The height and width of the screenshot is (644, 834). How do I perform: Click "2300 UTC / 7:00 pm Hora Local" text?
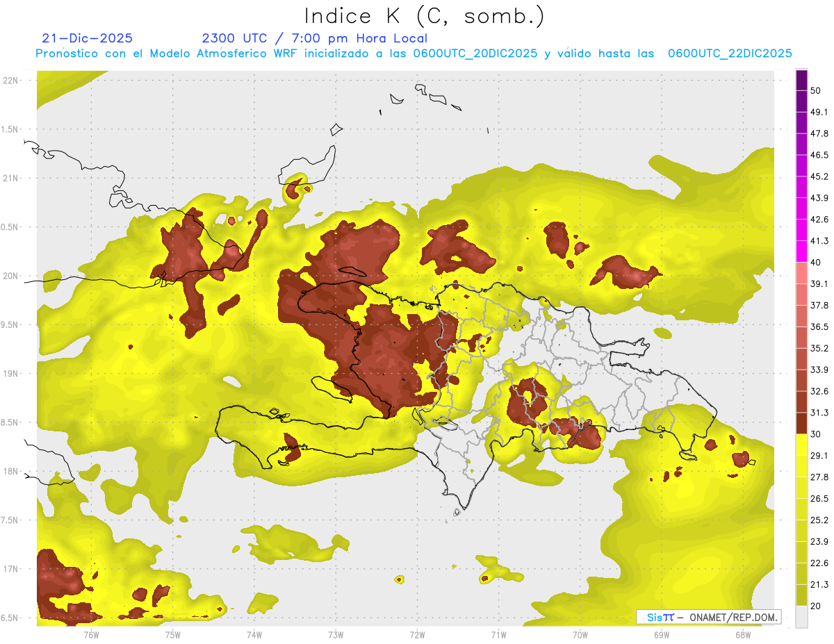(315, 38)
